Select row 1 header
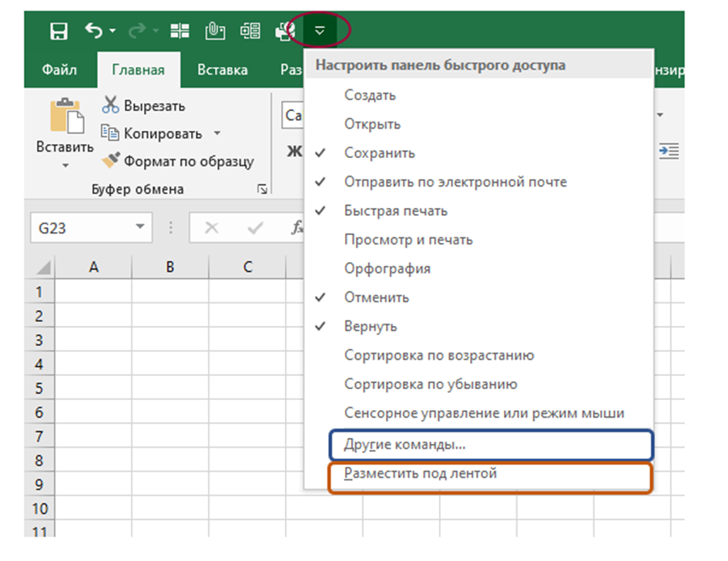 click(39, 291)
